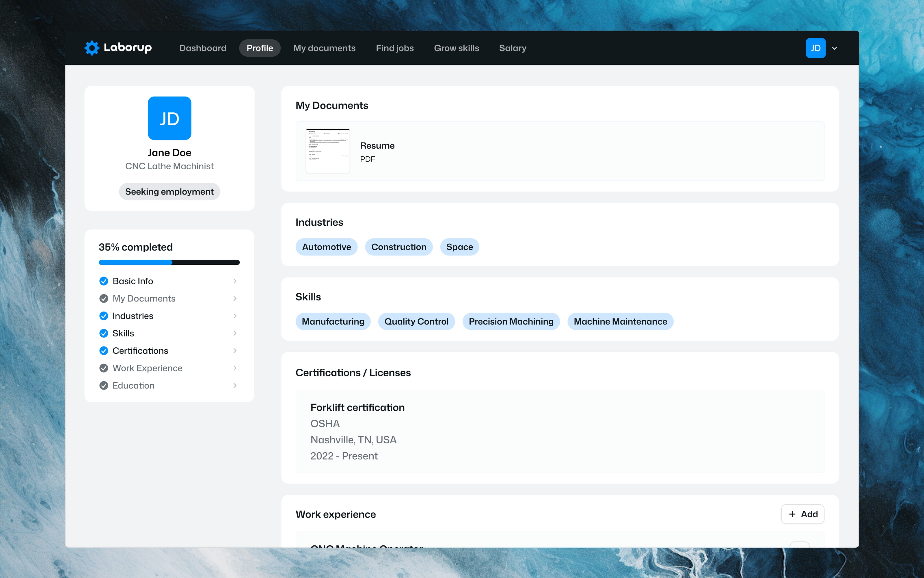This screenshot has height=578, width=924.
Task: Select the Profile tab
Action: coord(260,48)
